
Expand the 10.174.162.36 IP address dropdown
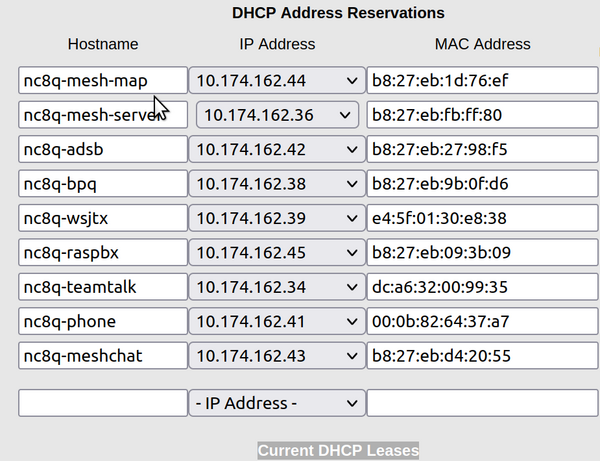pos(277,115)
